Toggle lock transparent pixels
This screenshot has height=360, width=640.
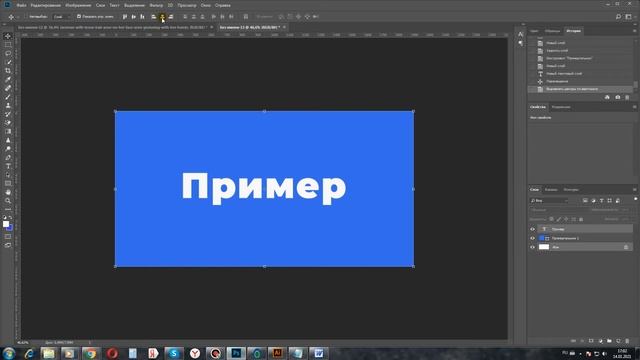click(x=551, y=219)
